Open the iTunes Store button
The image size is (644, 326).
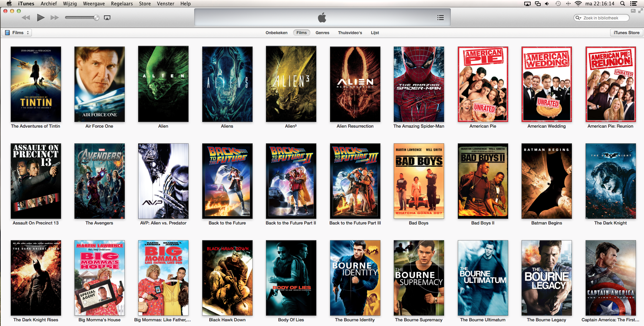626,32
